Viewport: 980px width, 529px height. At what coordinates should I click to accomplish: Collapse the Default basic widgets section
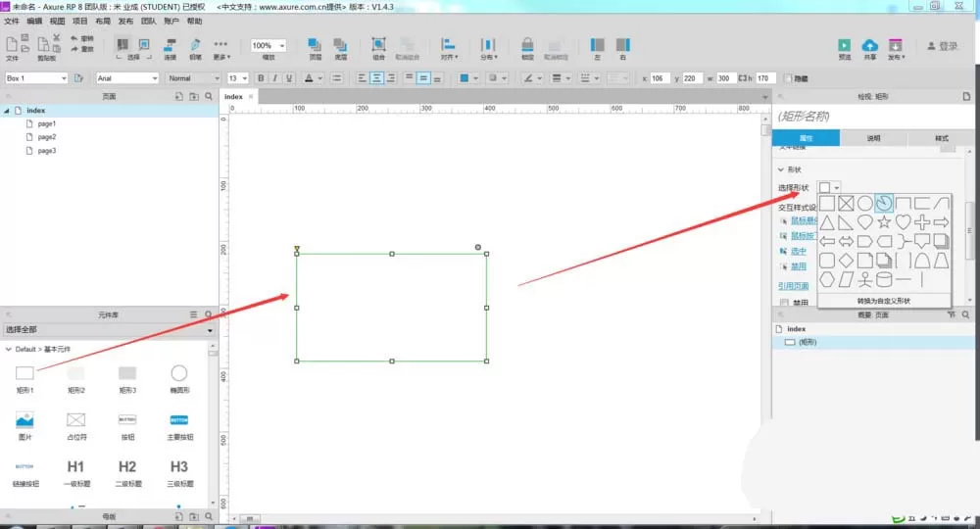[x=9, y=349]
